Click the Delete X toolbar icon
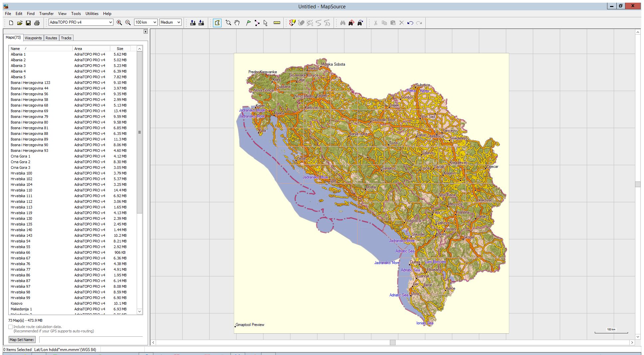This screenshot has width=644, height=355. (x=402, y=23)
